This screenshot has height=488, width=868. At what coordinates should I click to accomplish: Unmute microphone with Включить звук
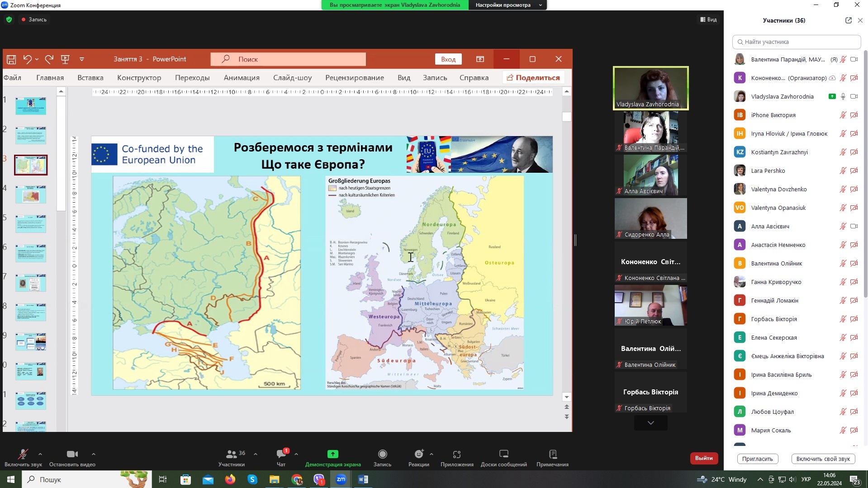pyautogui.click(x=23, y=455)
